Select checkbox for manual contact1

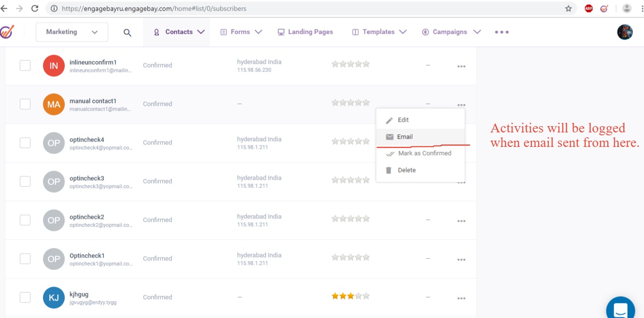(25, 104)
